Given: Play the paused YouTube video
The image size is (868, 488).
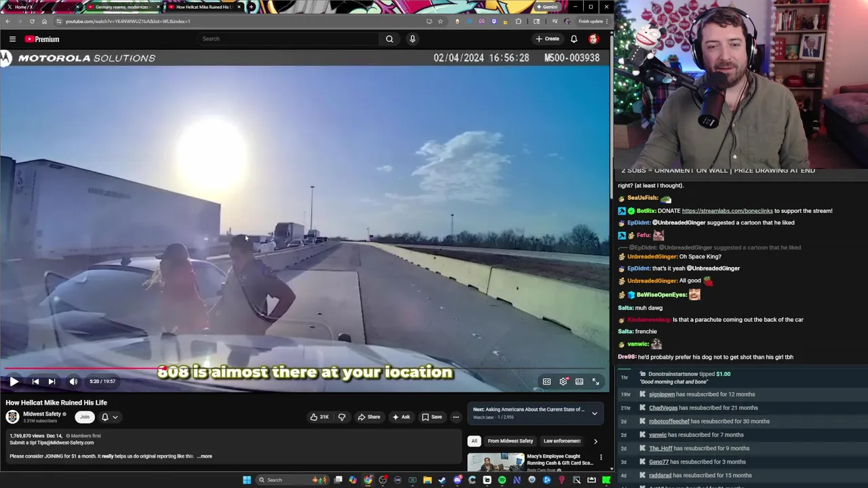Looking at the screenshot, I should click(14, 382).
